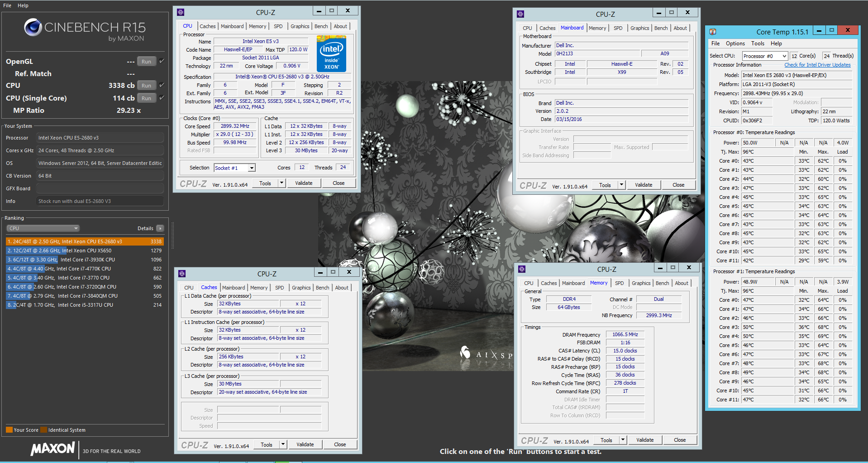
Task: Click Identical System brown legend swatch
Action: (43, 430)
